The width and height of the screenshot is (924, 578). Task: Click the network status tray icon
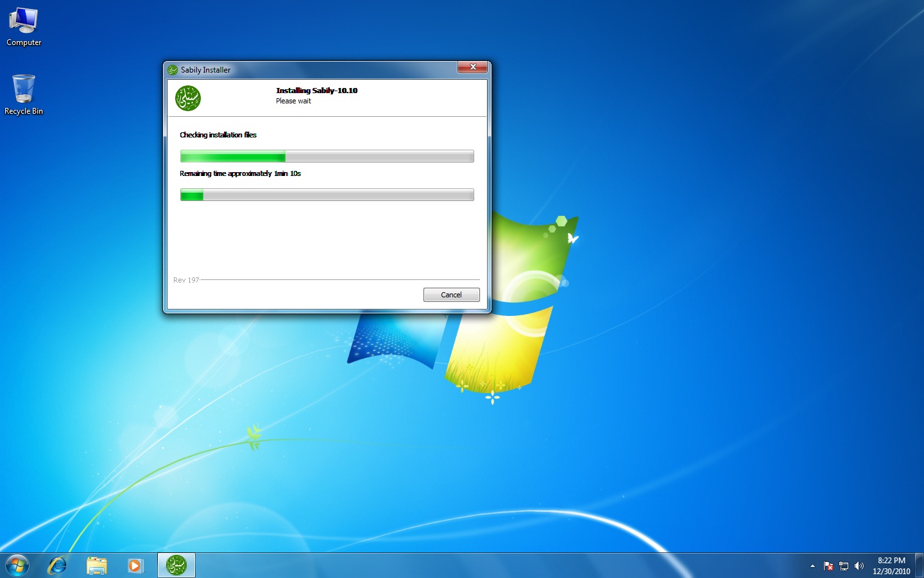pos(843,566)
